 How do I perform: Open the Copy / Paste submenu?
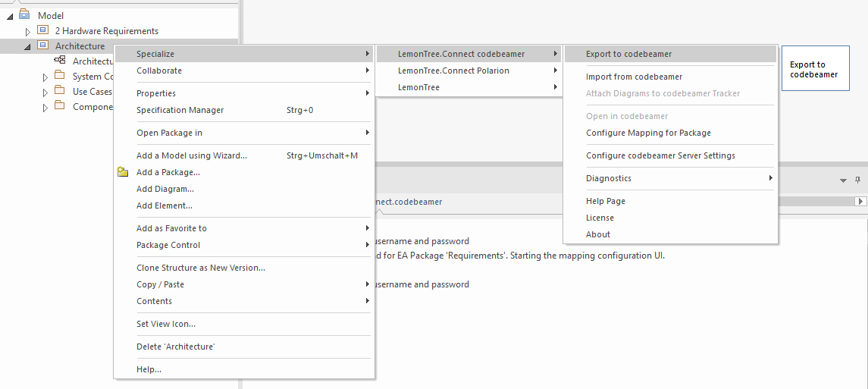click(244, 284)
